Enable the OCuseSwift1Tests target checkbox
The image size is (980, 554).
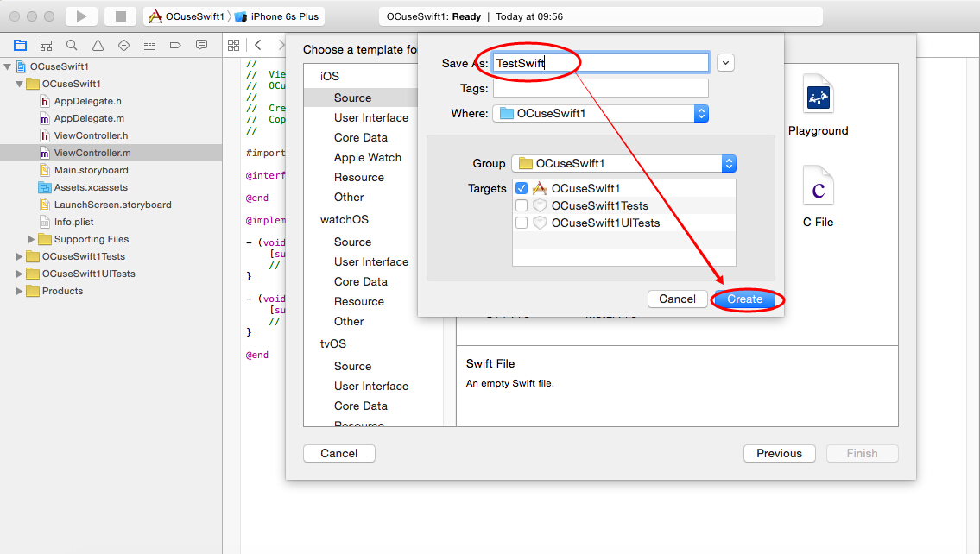pos(522,205)
